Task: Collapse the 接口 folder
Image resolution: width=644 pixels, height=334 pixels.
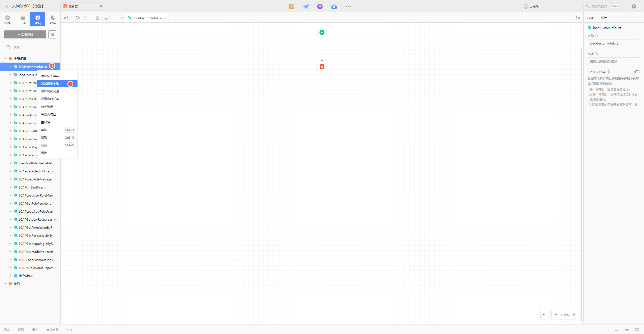Action: (6, 284)
